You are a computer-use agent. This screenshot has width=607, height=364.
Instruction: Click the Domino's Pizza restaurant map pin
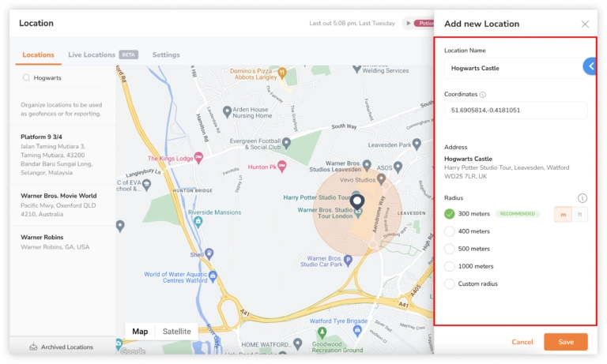(283, 73)
